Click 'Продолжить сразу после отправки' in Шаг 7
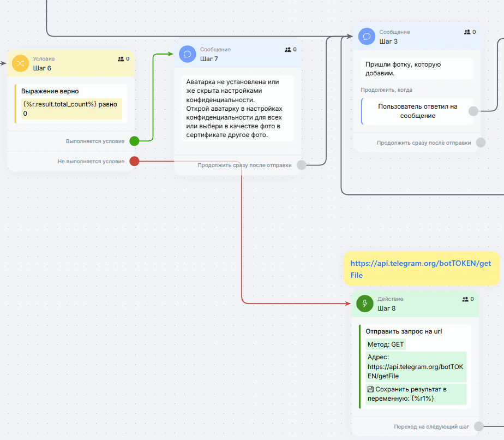Image resolution: width=504 pixels, height=440 pixels. (x=244, y=165)
